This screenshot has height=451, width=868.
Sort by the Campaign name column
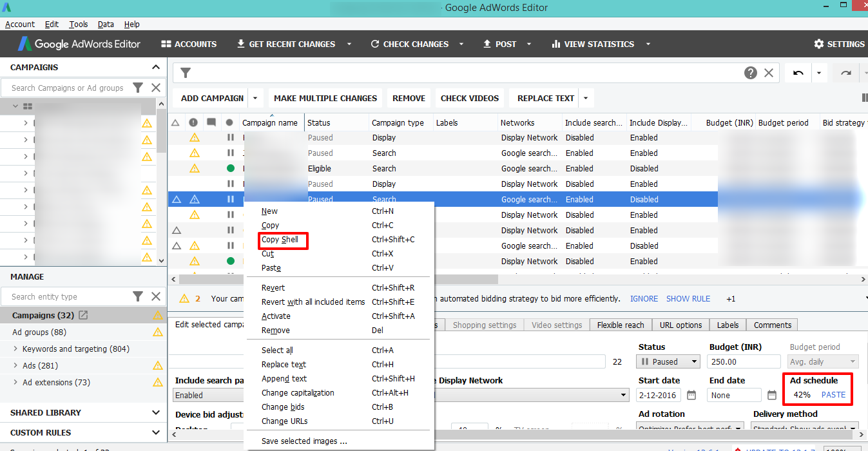pyautogui.click(x=270, y=122)
